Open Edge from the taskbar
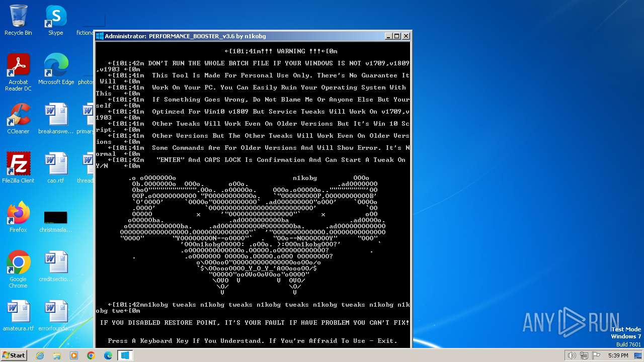 [108, 355]
